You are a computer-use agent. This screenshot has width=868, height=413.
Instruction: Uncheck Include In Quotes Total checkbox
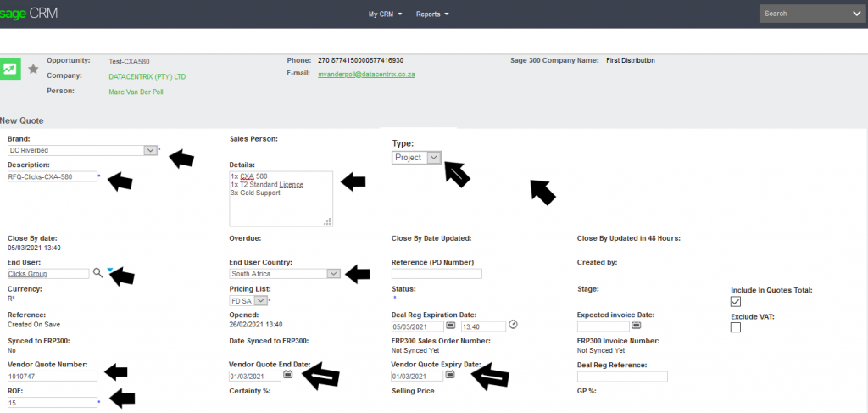735,302
